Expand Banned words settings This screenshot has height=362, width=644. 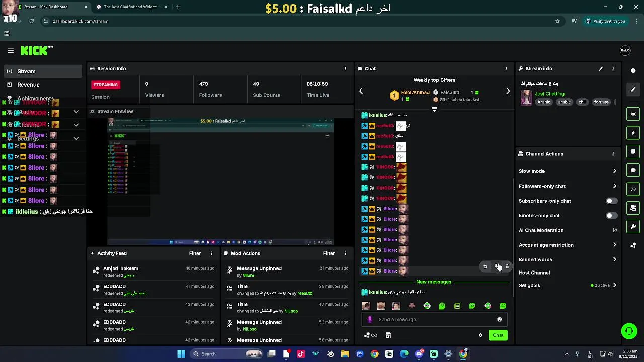click(568, 260)
